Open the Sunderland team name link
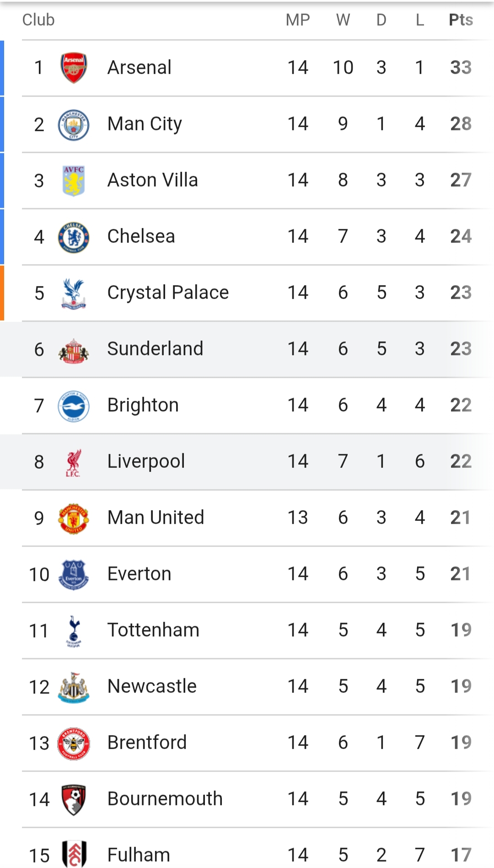Image resolution: width=494 pixels, height=868 pixels. pos(155,349)
